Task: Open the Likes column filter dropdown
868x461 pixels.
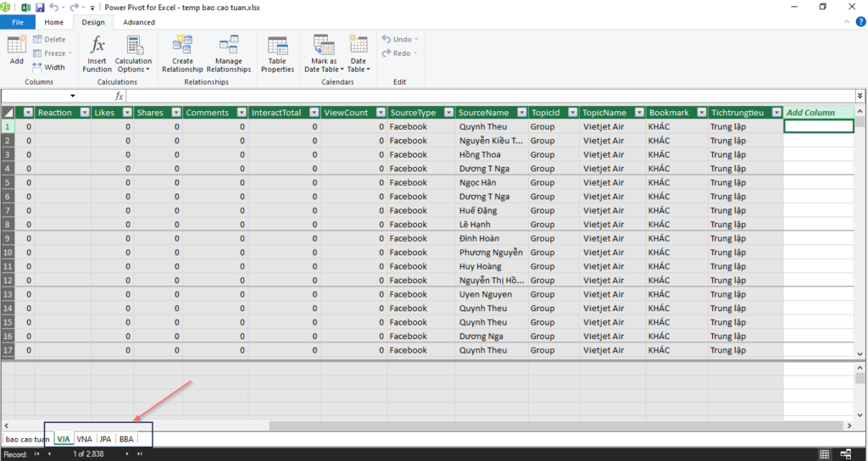Action: tap(127, 113)
